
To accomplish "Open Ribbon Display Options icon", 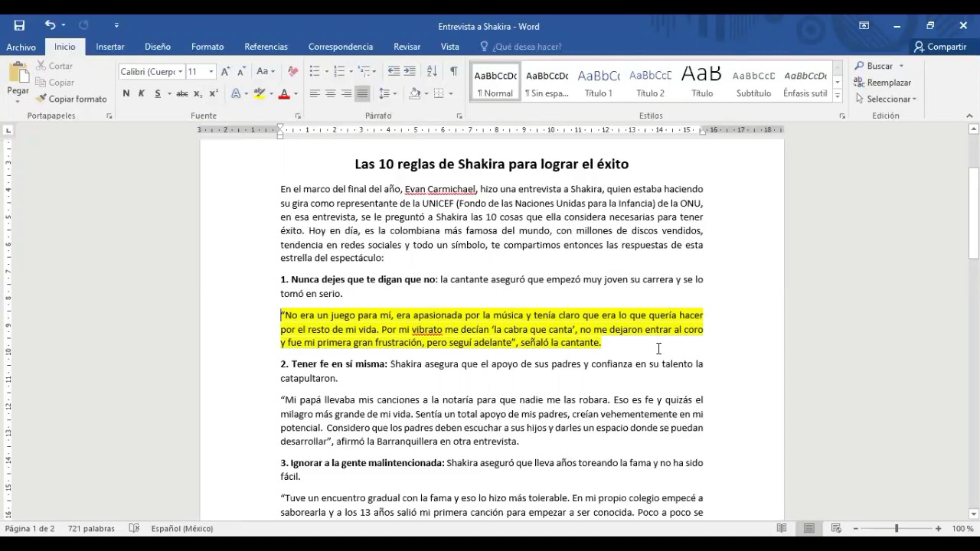I will [864, 25].
